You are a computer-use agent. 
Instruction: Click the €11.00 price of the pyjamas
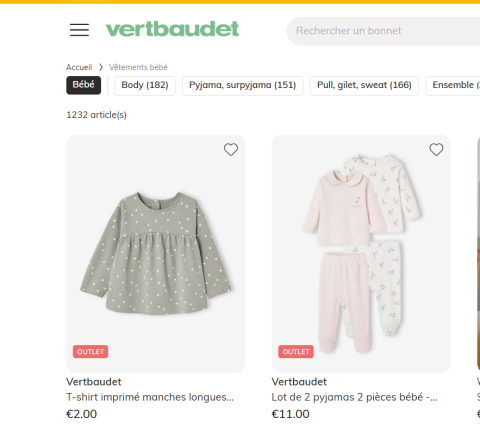pos(291,414)
